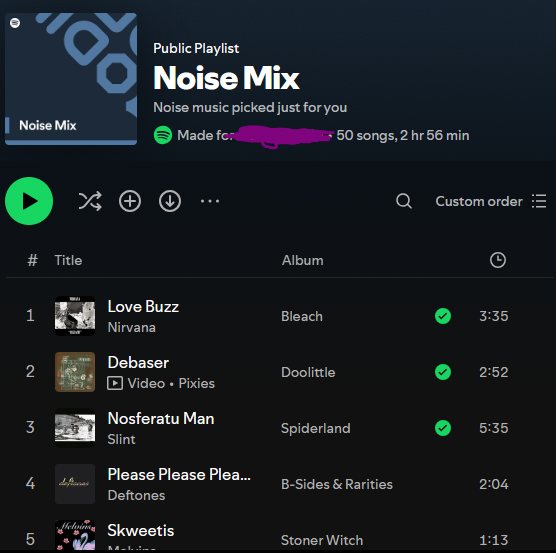The width and height of the screenshot is (556, 553).
Task: Click the Noise Mix cover art
Action: 71,79
